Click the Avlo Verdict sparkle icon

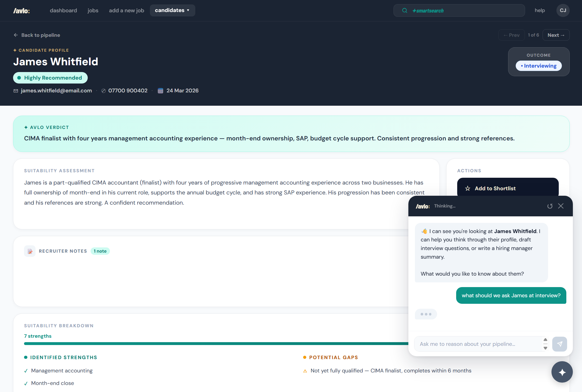tap(26, 127)
